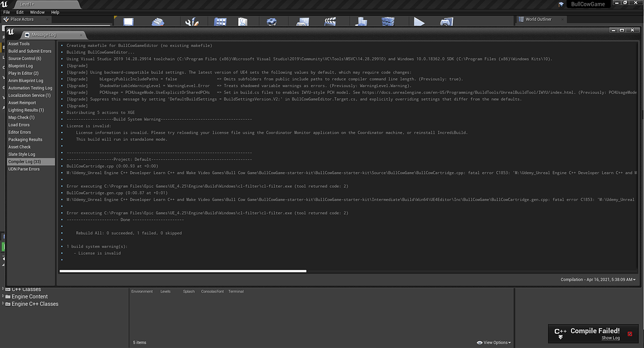Open the Modes wrench-and-brush toolbar icon
Viewport: 644px width, 348px height.
click(x=192, y=22)
